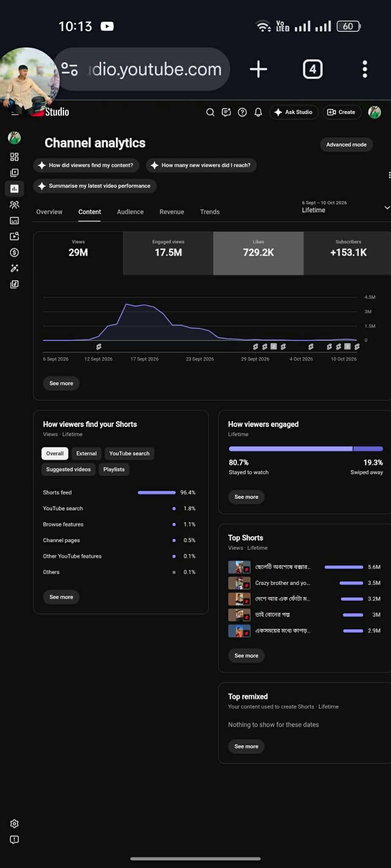391x868 pixels.
Task: Select the Overall traffic filter chip
Action: point(55,453)
